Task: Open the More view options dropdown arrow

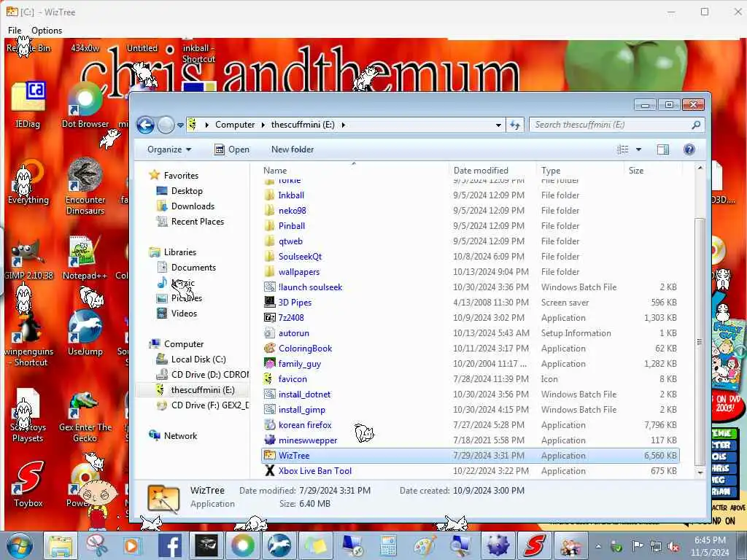Action: tap(638, 149)
